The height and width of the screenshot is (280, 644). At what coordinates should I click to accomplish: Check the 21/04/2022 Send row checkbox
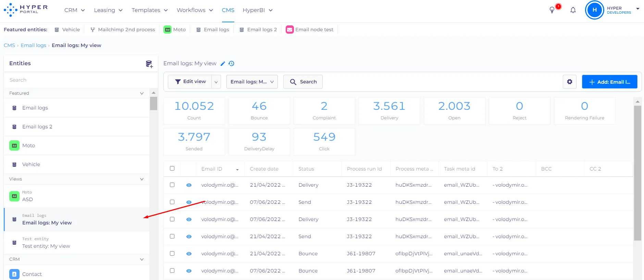pyautogui.click(x=172, y=236)
